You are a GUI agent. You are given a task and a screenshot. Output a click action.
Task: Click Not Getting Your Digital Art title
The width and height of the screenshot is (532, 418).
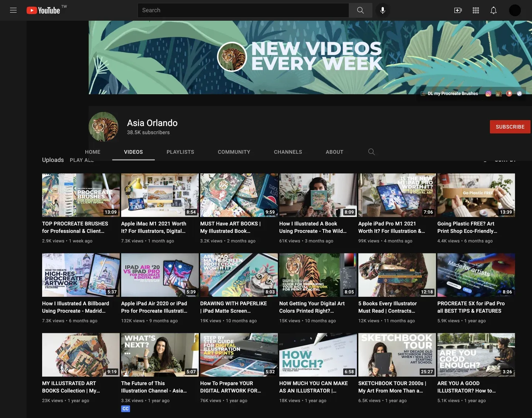coord(312,307)
